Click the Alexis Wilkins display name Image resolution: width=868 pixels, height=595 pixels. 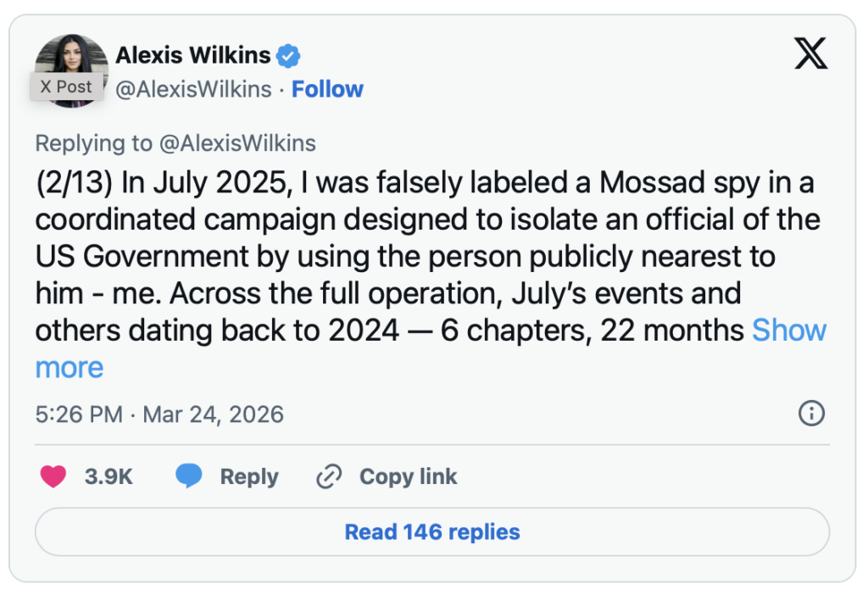(193, 56)
